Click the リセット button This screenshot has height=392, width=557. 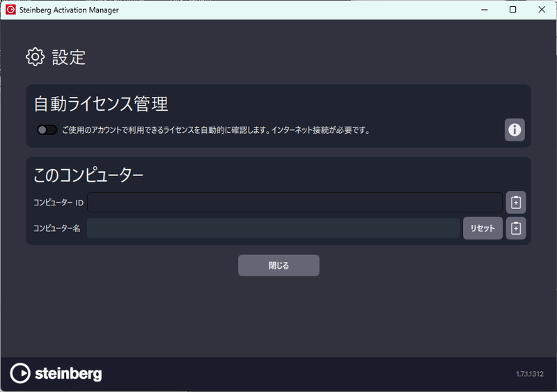point(483,228)
